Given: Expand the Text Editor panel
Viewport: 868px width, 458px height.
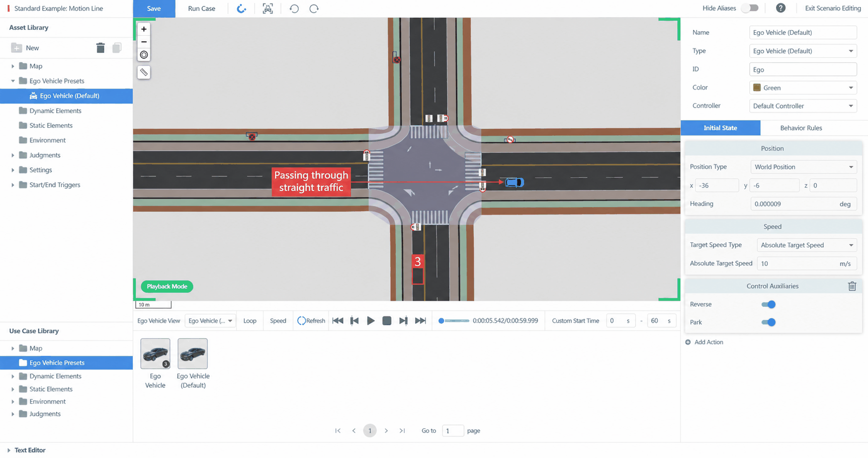Looking at the screenshot, I should [x=9, y=450].
